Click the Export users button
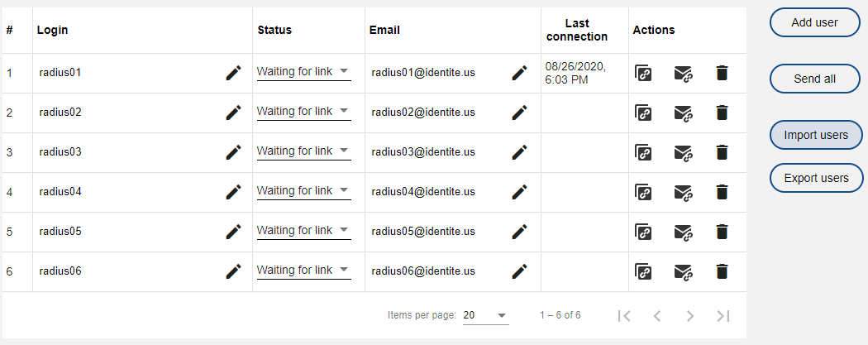Viewport: 868px width, 345px height. point(816,178)
